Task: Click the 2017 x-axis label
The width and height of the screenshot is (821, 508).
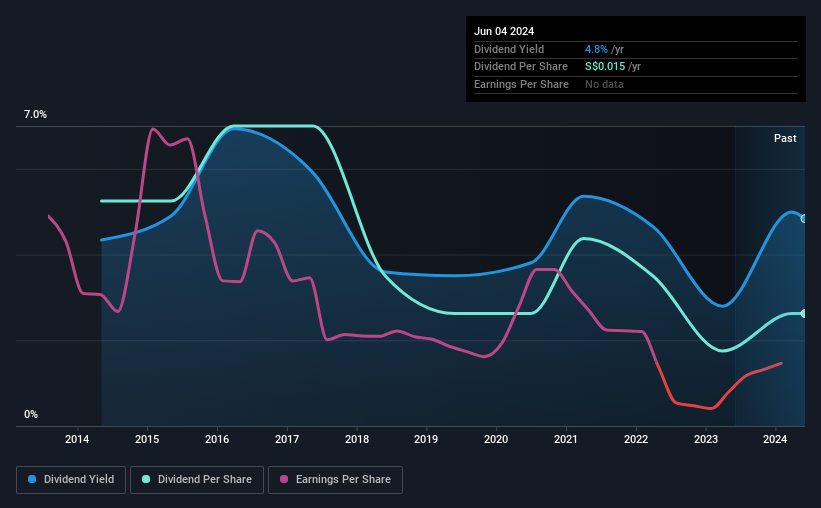Action: [x=287, y=439]
